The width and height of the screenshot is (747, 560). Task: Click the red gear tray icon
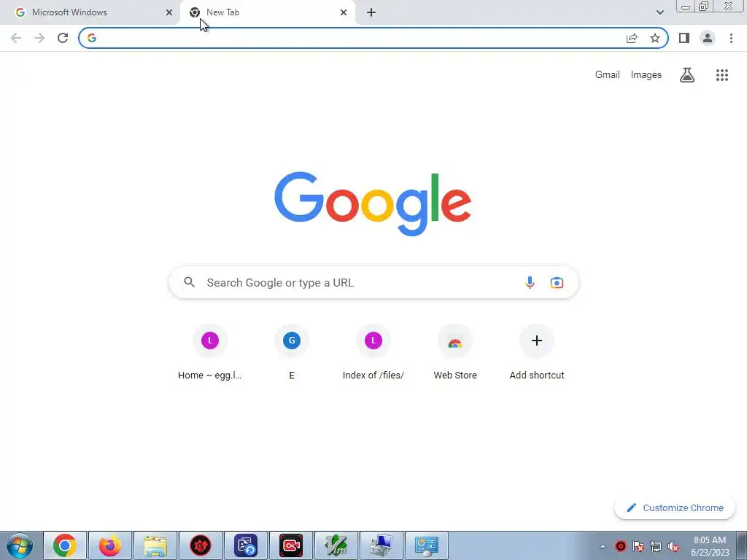pyautogui.click(x=620, y=546)
